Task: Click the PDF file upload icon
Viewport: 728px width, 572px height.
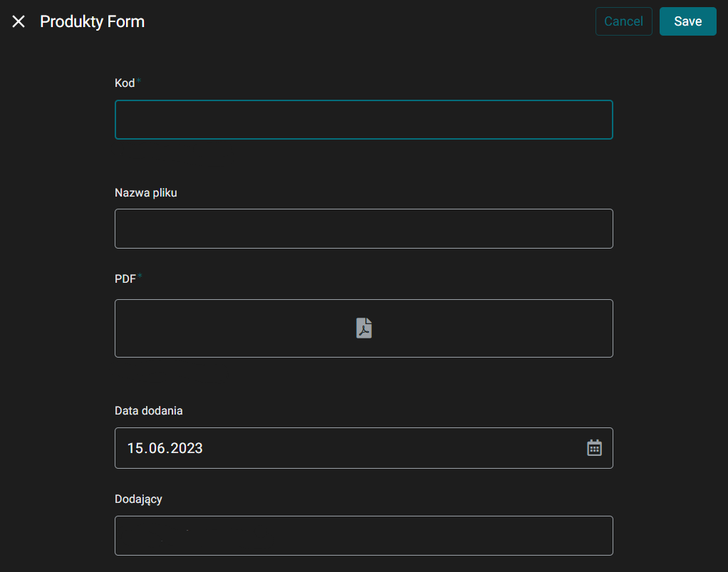Action: click(364, 328)
